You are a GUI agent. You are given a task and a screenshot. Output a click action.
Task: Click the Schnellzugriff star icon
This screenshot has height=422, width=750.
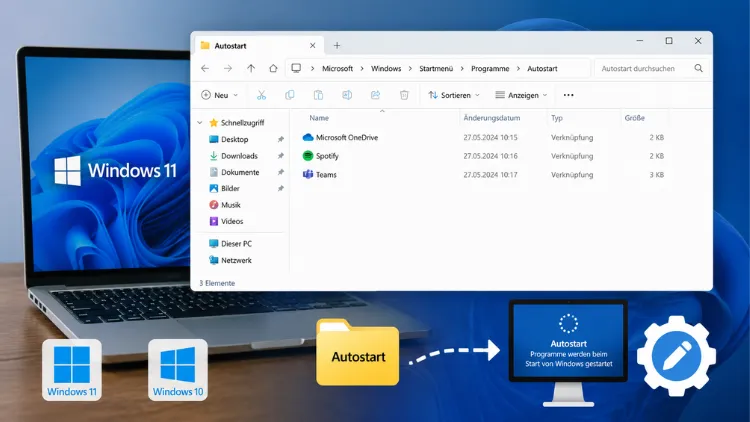pos(213,122)
